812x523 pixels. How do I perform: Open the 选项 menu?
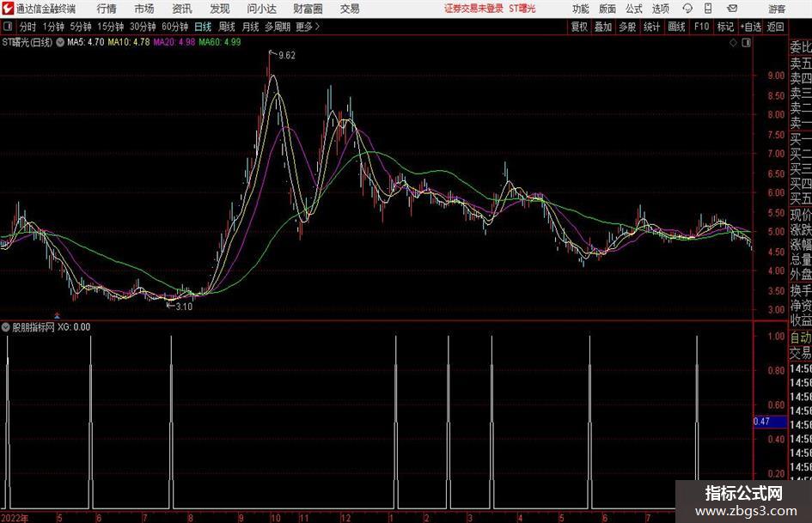click(x=661, y=9)
